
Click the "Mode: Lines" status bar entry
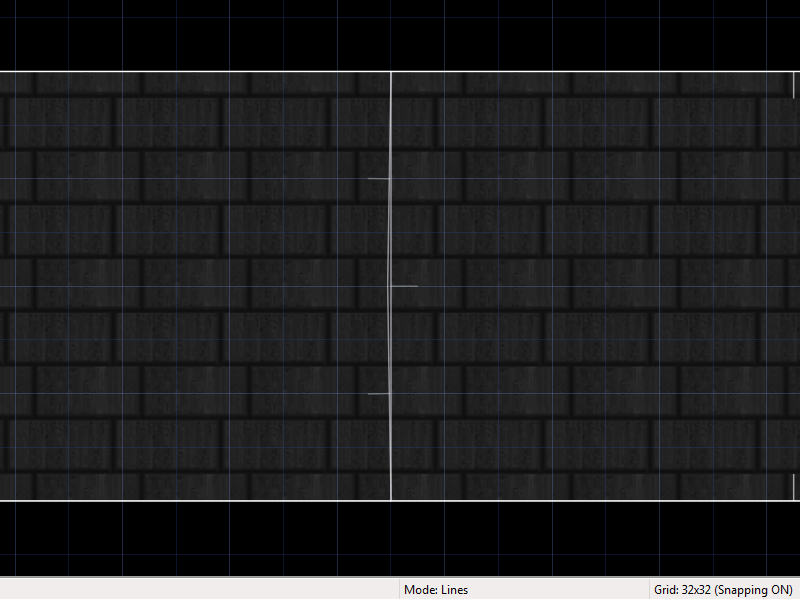pos(436,590)
